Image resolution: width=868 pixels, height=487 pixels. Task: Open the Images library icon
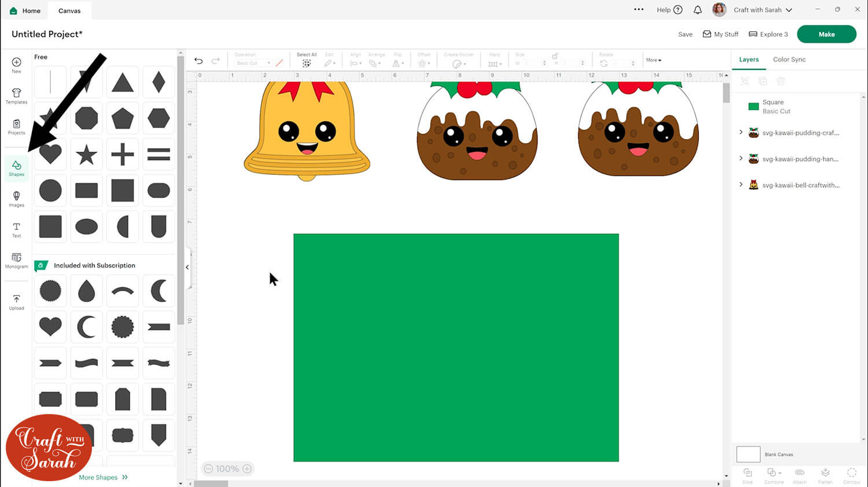16,199
